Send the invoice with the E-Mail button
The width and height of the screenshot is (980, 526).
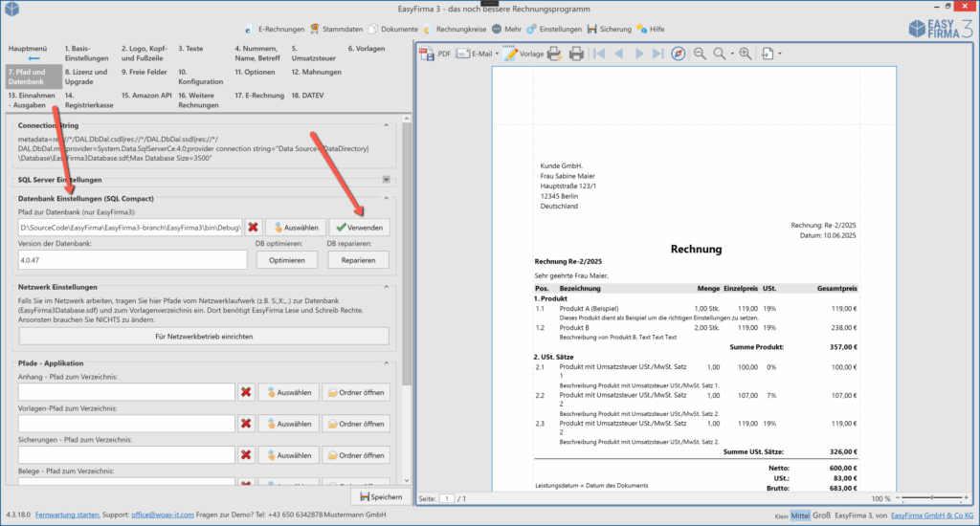(x=475, y=54)
